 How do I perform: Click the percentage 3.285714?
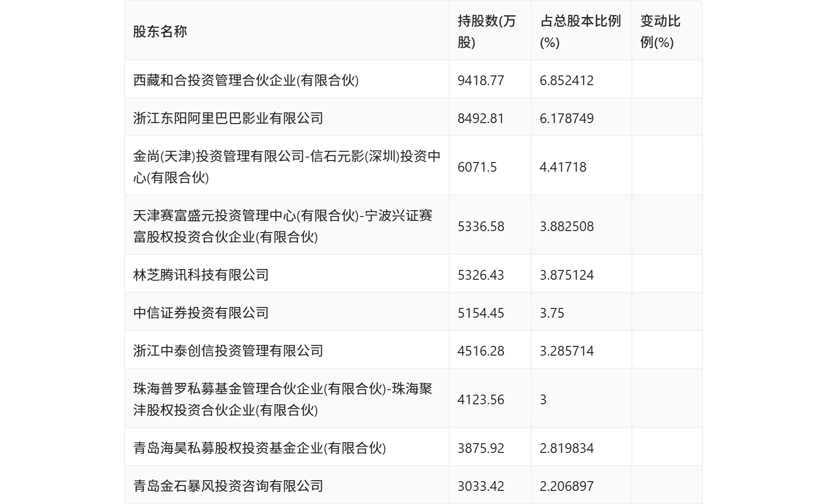pyautogui.click(x=567, y=351)
